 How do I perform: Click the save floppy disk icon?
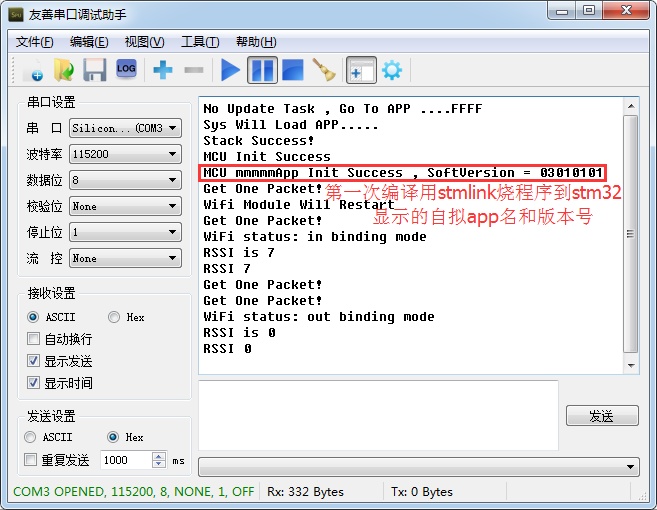(x=94, y=70)
